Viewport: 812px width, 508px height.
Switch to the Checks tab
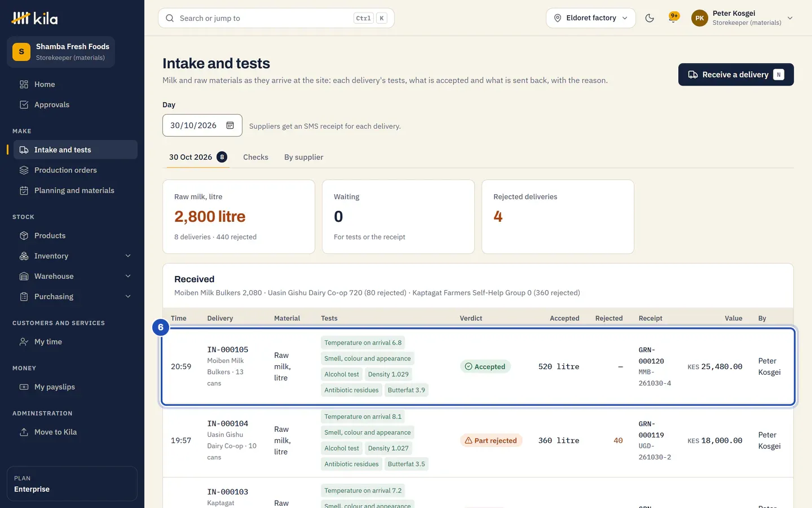[255, 157]
